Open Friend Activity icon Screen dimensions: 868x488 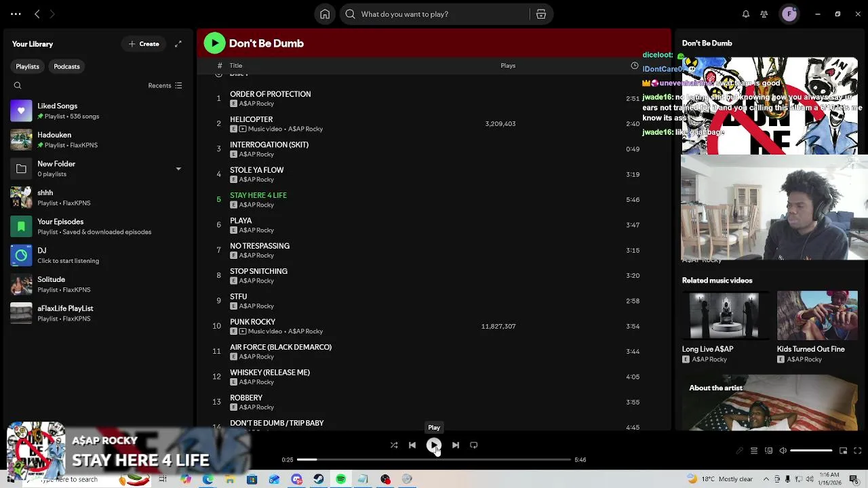[x=764, y=14]
